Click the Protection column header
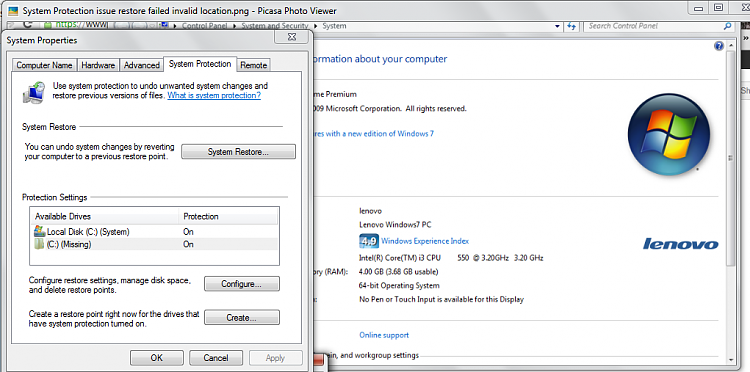Viewport: 750px width, 372px height. (x=228, y=217)
